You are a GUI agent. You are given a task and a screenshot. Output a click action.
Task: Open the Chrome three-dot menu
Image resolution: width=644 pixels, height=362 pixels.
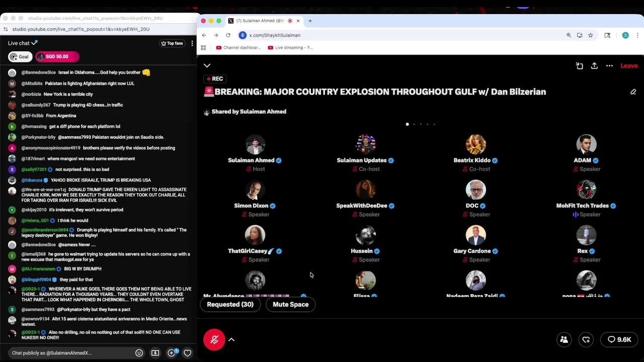[637, 35]
